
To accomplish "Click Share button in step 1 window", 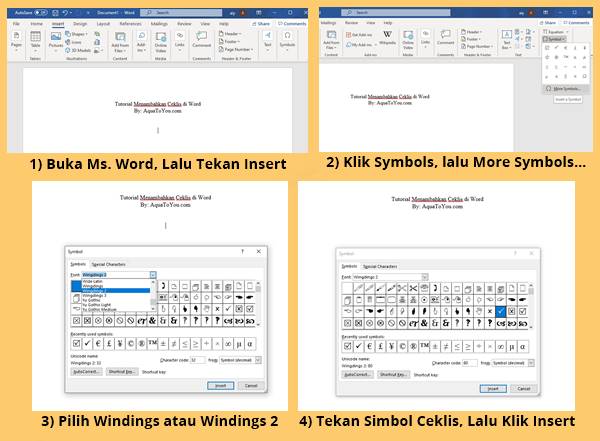I will click(261, 24).
